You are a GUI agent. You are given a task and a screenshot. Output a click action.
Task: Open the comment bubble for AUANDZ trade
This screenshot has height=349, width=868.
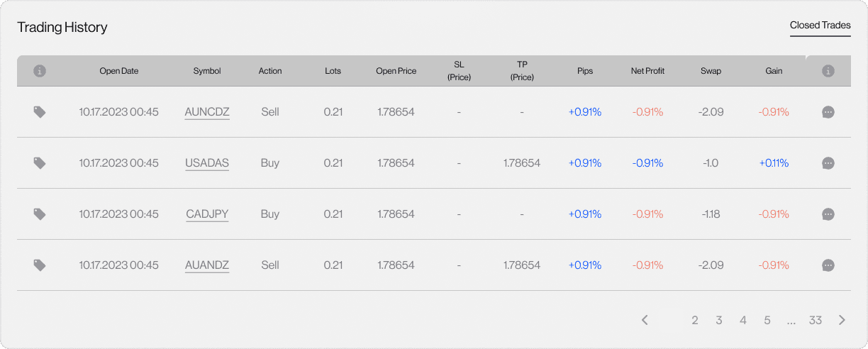[828, 265]
